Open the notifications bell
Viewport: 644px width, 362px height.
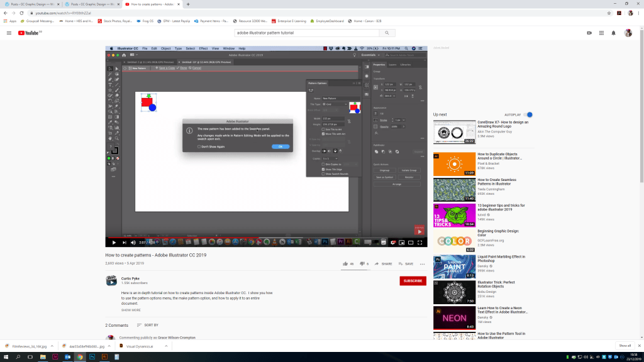pos(613,33)
